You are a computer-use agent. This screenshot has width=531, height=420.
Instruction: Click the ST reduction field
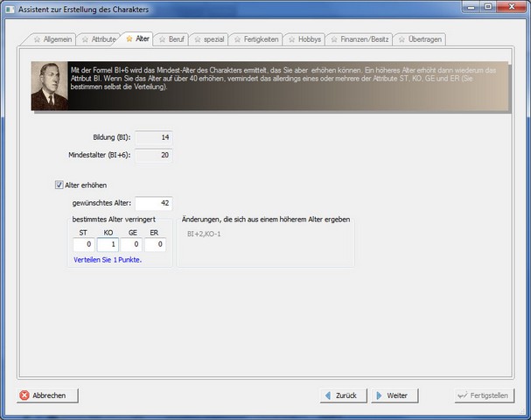point(84,244)
